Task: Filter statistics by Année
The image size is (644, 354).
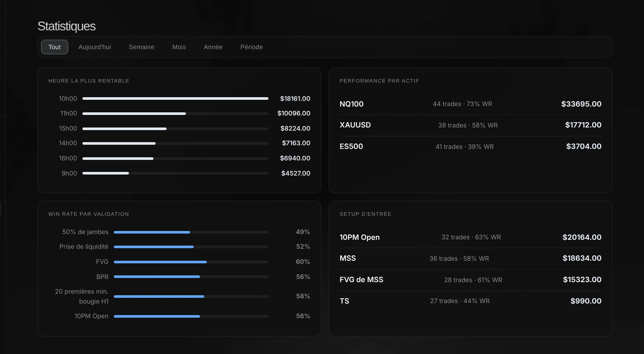Action: coord(213,47)
